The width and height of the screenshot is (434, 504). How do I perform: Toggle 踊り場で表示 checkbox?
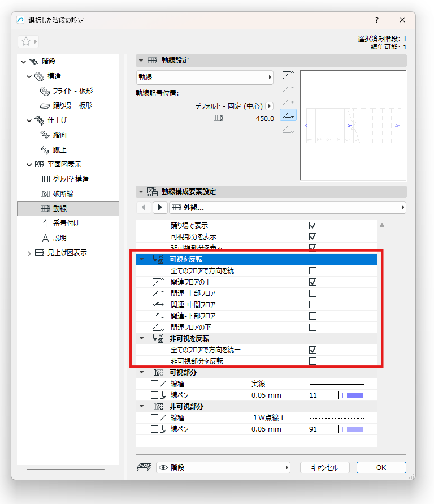pyautogui.click(x=313, y=225)
